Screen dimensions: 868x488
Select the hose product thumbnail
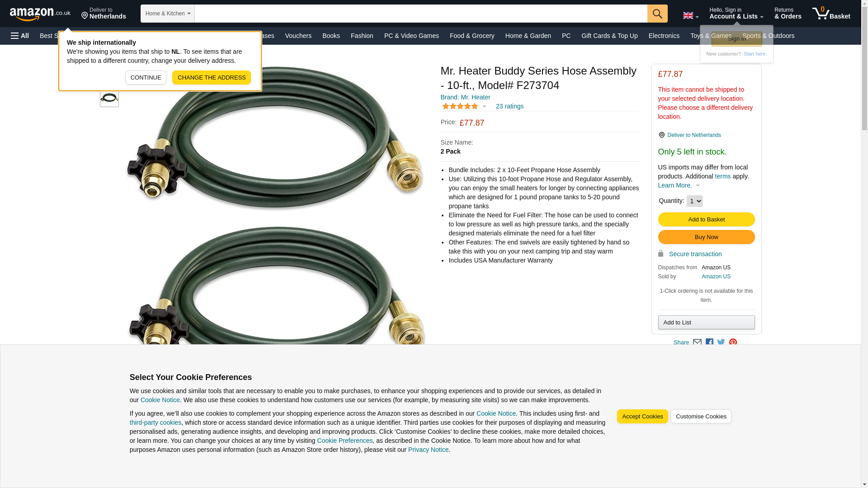coord(109,98)
